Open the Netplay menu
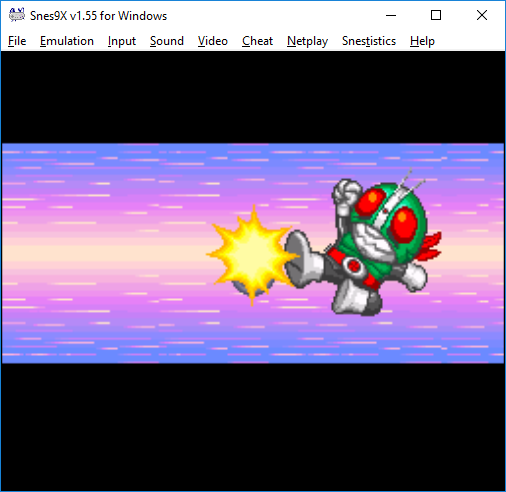Viewport: 506px width, 492px height. (x=307, y=41)
